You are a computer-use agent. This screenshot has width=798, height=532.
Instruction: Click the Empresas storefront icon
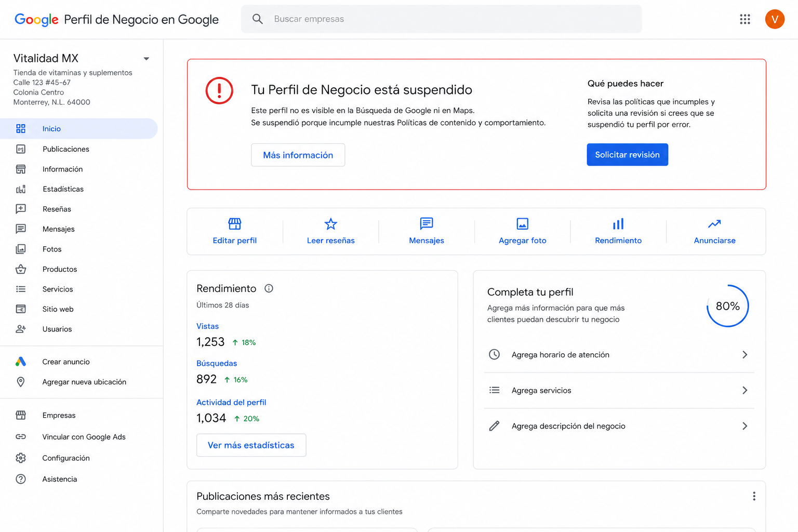pyautogui.click(x=21, y=415)
